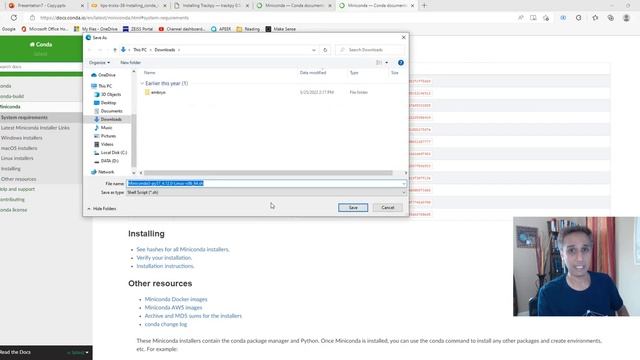Open the Organize dropdown menu

click(99, 62)
